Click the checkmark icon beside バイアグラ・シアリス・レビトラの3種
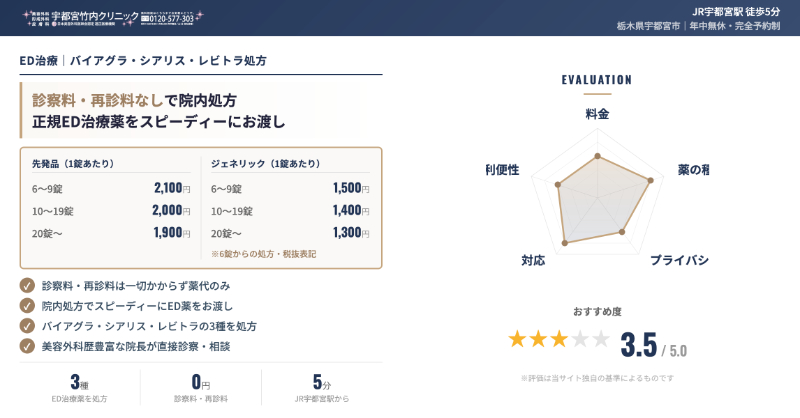 tap(27, 326)
